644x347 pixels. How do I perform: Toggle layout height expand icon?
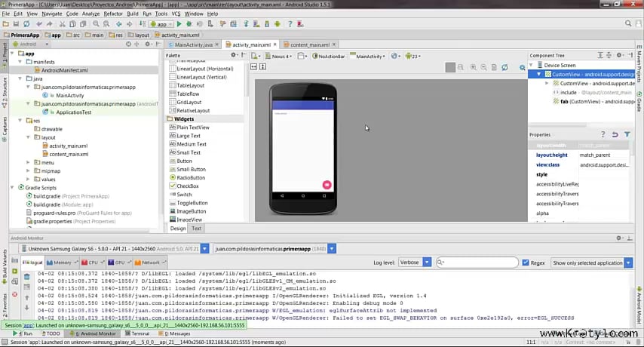point(263,66)
